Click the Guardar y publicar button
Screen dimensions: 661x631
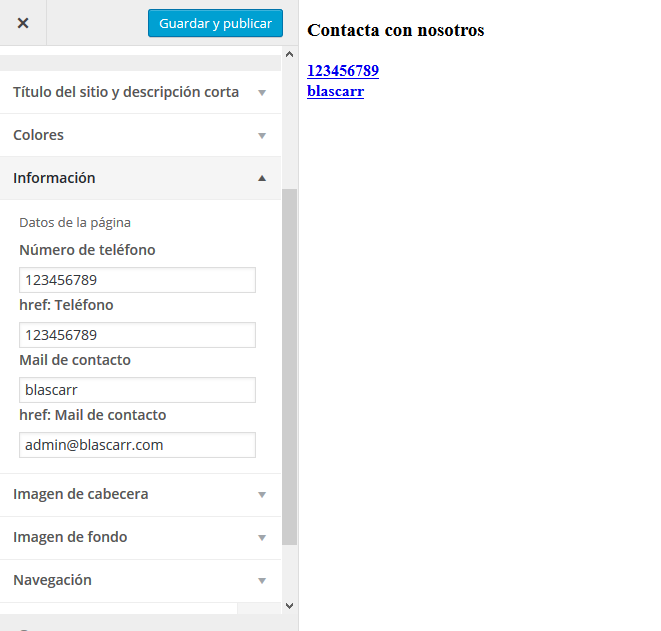click(215, 23)
